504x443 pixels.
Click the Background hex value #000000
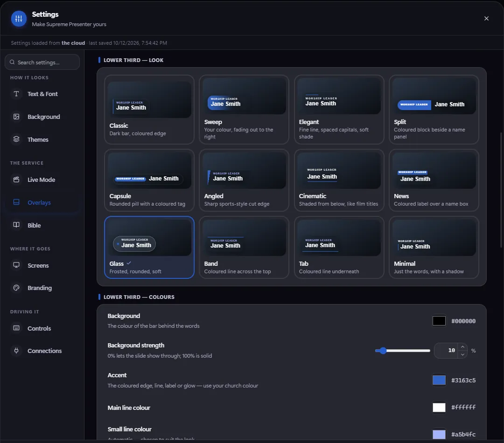point(463,321)
